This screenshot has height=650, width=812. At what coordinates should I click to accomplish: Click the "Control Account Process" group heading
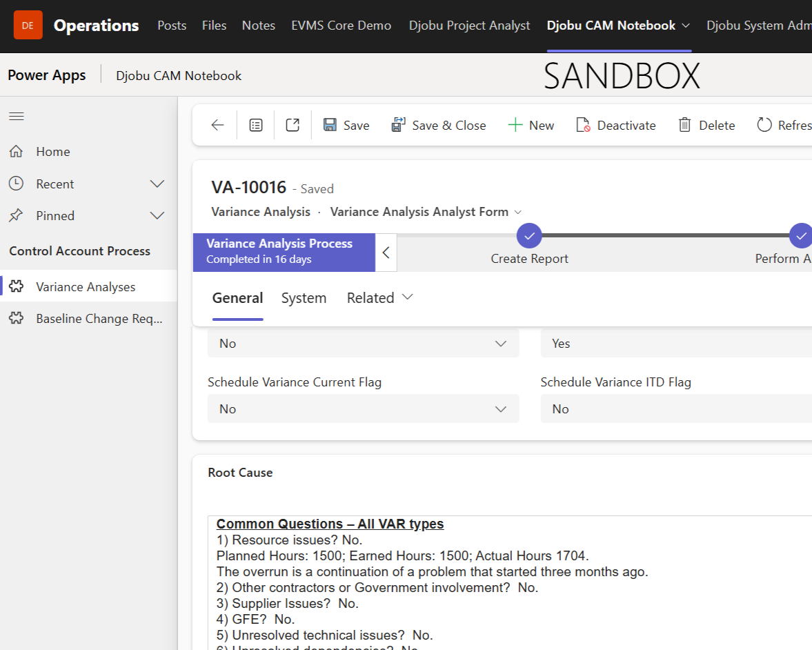click(80, 250)
